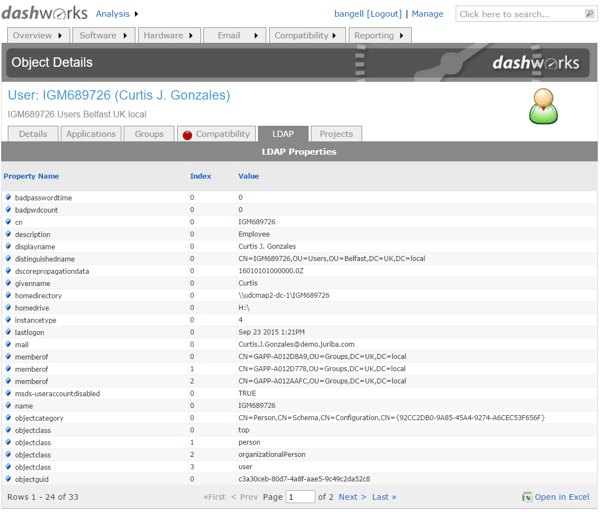
Task: Click the First page link
Action: (215, 497)
